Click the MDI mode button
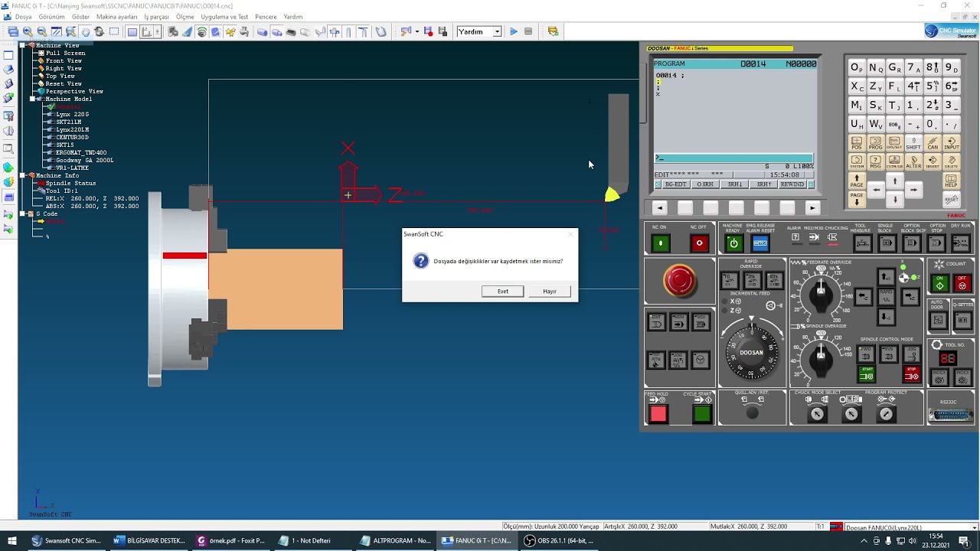 click(x=701, y=321)
